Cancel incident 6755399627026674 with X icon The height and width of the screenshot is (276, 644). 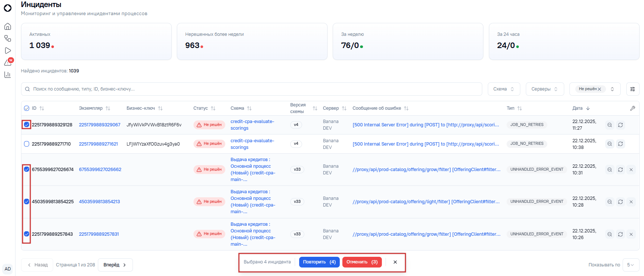click(x=631, y=170)
